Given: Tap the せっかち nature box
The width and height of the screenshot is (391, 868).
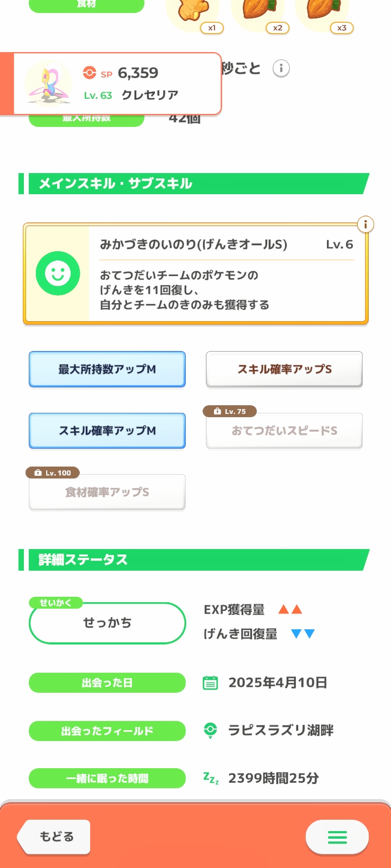Looking at the screenshot, I should click(x=107, y=623).
